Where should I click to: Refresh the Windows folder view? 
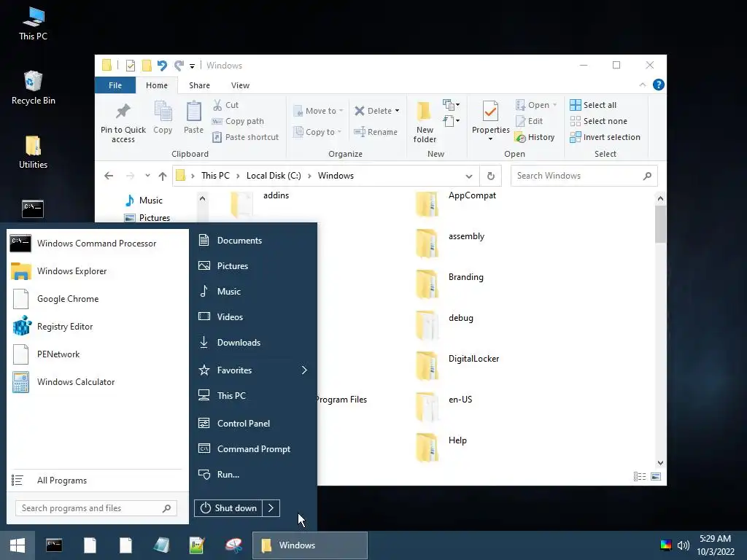point(491,176)
